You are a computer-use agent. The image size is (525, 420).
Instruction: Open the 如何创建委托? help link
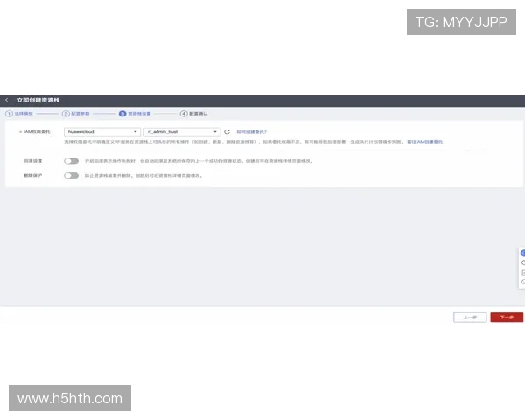point(251,131)
